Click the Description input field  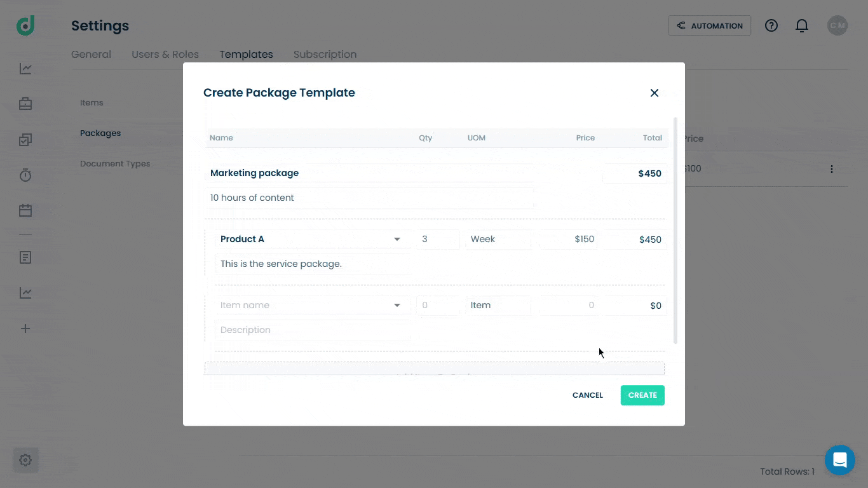[313, 330]
